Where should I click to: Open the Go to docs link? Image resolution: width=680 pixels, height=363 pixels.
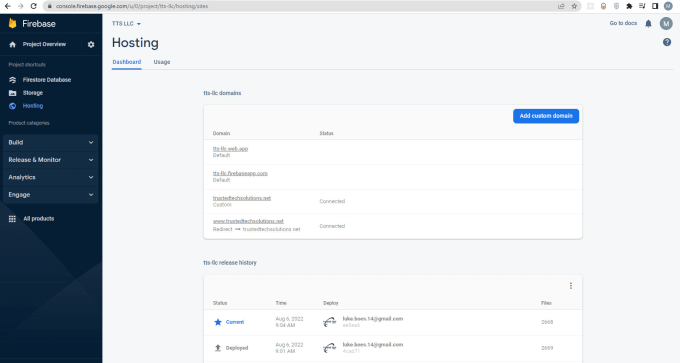click(x=623, y=23)
